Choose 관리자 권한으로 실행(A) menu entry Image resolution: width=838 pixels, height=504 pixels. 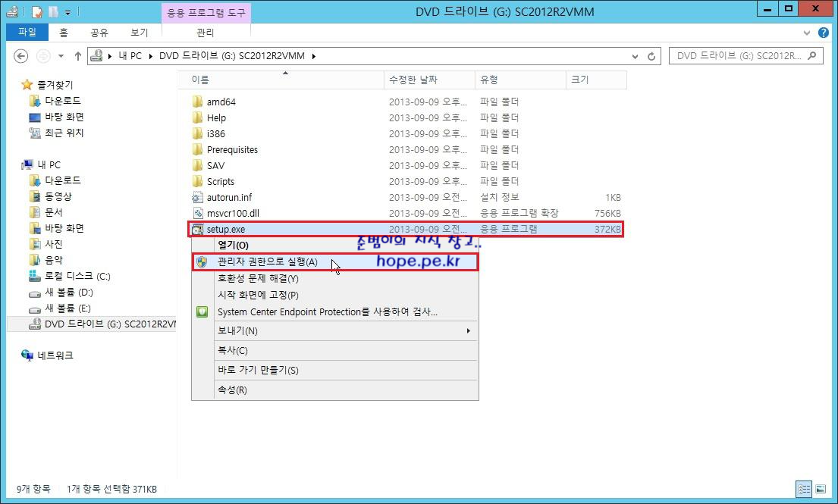point(335,261)
